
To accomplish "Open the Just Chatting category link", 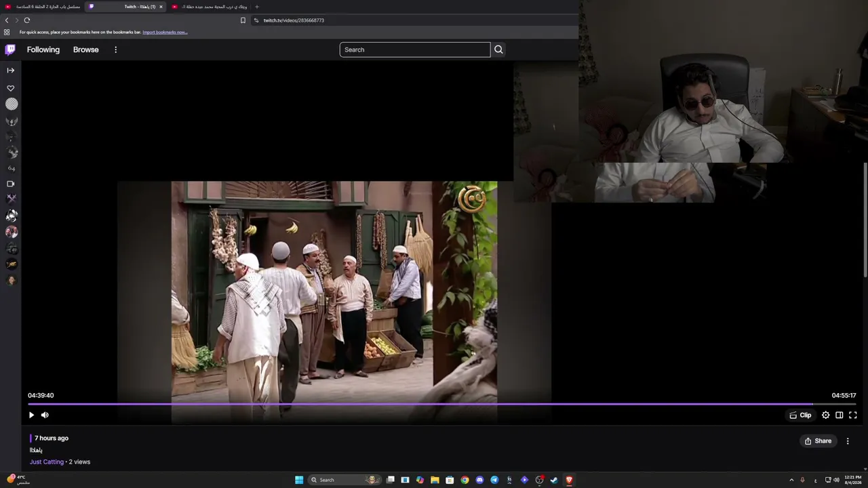I will [47, 462].
